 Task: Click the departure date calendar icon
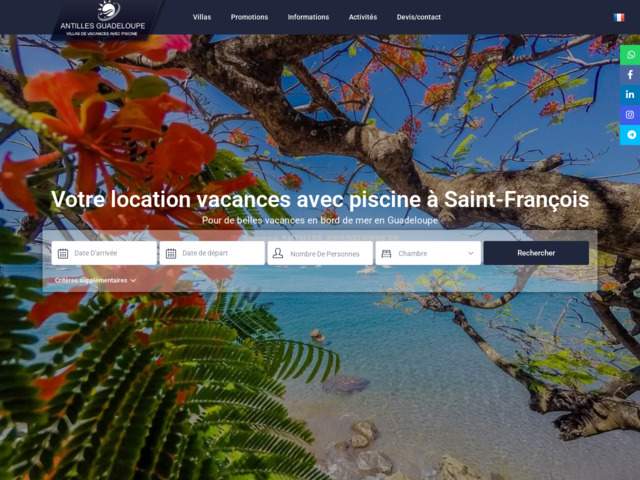(x=171, y=253)
